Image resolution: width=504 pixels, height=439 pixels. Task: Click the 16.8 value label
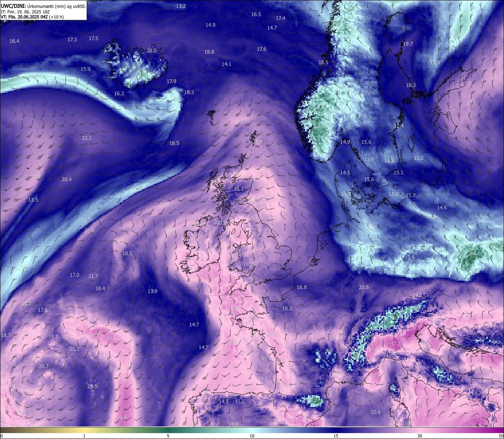coord(302,287)
